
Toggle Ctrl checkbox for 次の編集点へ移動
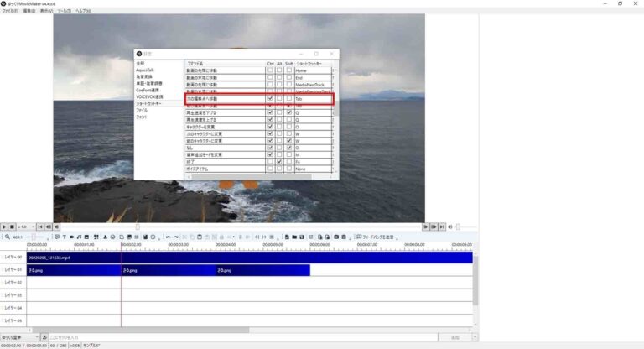point(270,99)
